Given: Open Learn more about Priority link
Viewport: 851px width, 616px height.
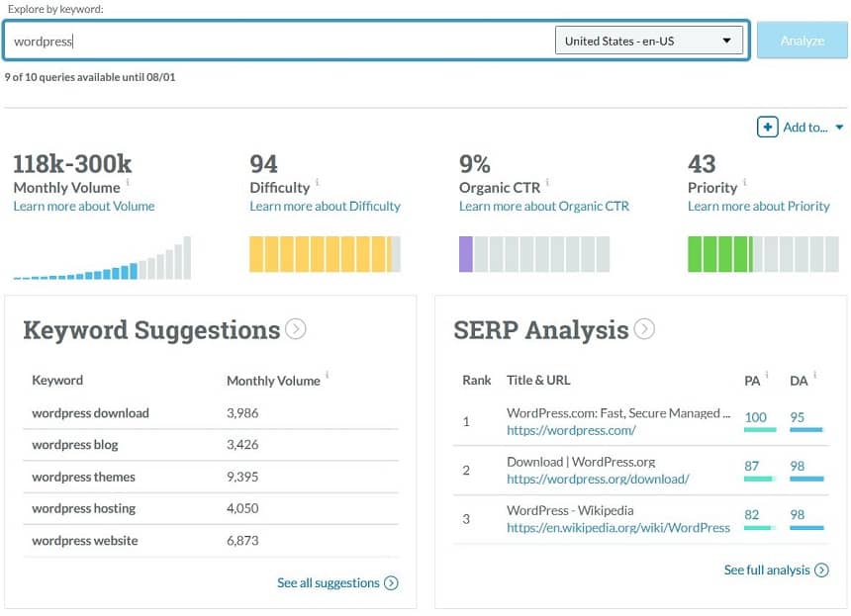Looking at the screenshot, I should [x=759, y=206].
